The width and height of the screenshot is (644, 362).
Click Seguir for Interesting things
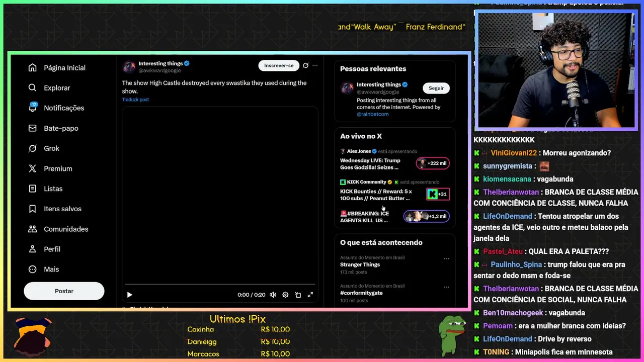pos(436,88)
